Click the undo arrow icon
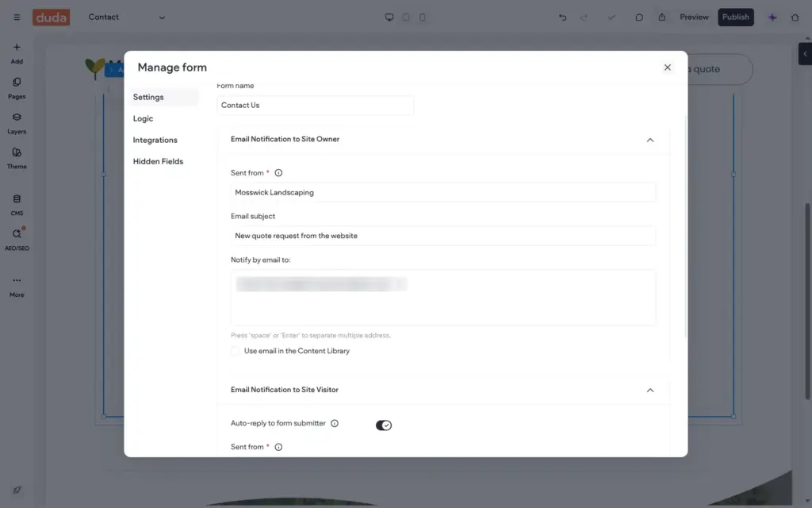 (562, 17)
